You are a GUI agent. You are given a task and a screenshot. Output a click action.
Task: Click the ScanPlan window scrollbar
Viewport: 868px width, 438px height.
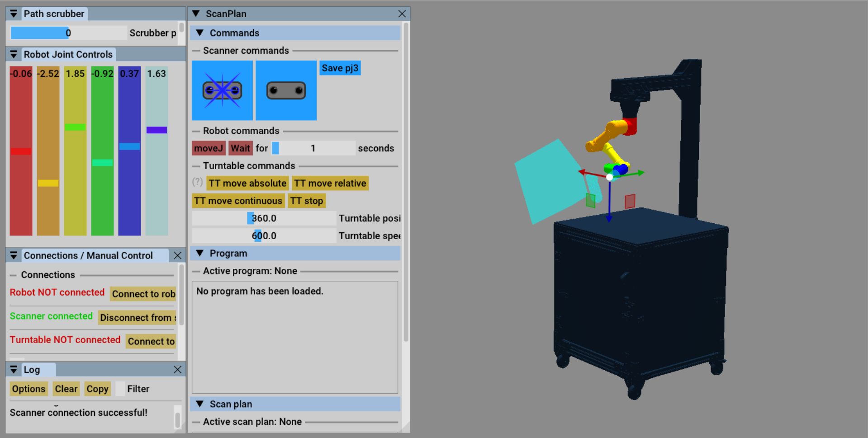(406, 182)
